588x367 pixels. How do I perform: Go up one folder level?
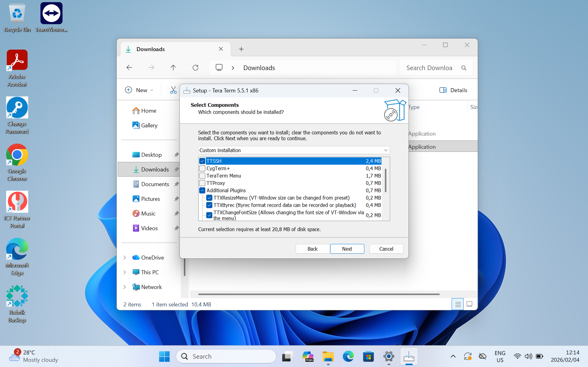[x=173, y=68]
